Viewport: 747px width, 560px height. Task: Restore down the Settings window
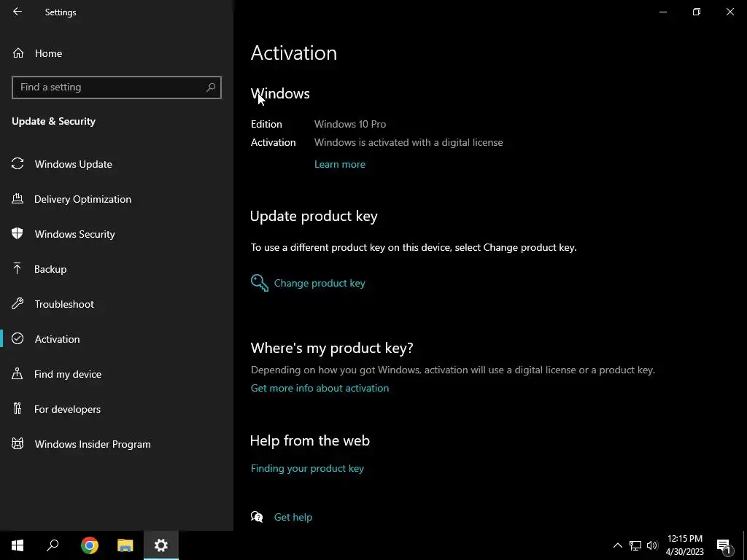(x=697, y=12)
